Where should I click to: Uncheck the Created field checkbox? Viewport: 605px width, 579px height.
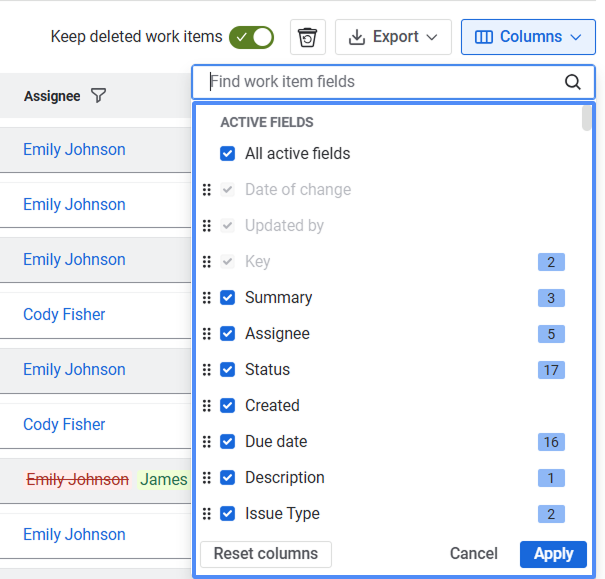[228, 406]
